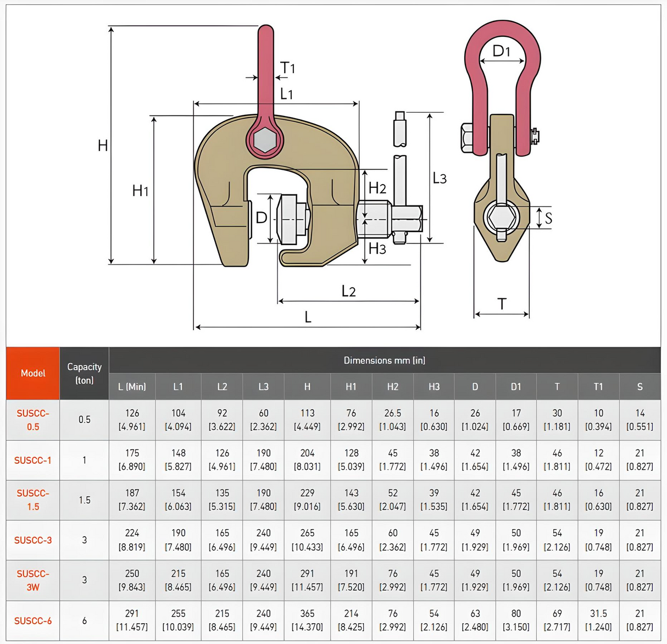
Task: Open the SUSCC-1.5 model link
Action: point(32,500)
